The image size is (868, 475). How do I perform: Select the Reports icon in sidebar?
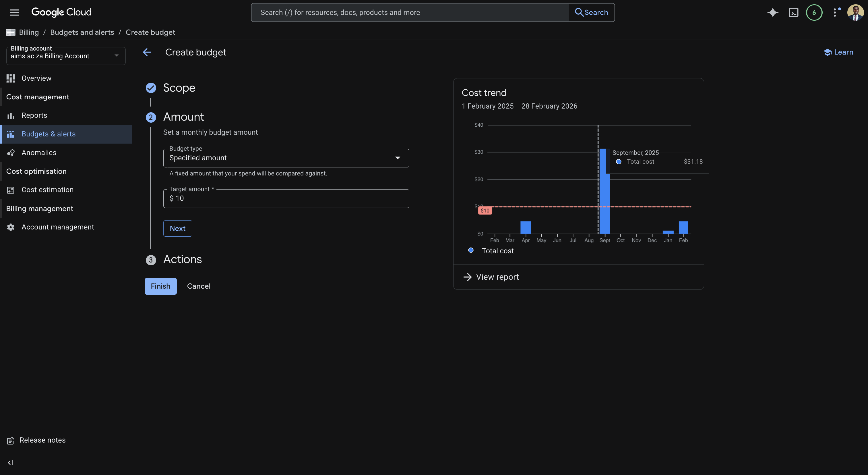tap(10, 116)
